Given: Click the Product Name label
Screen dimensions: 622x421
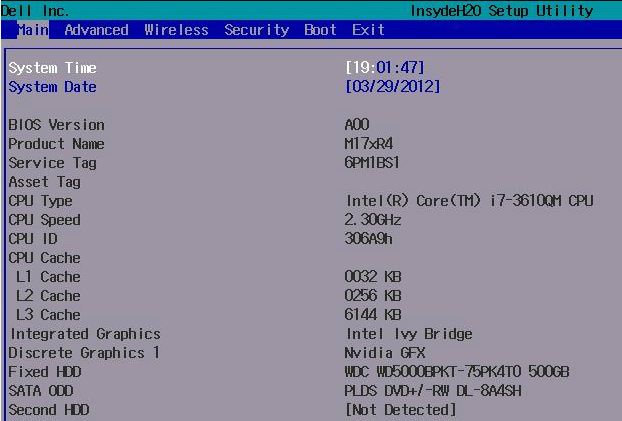Looking at the screenshot, I should coord(56,144).
